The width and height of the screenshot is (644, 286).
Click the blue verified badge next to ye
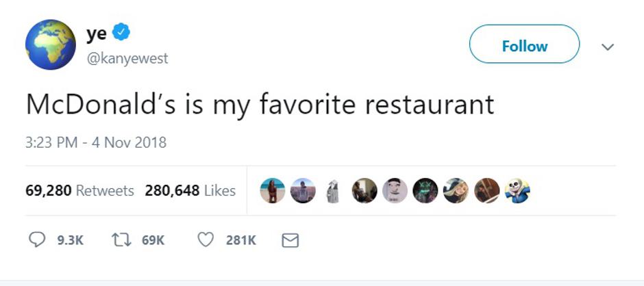(x=121, y=31)
